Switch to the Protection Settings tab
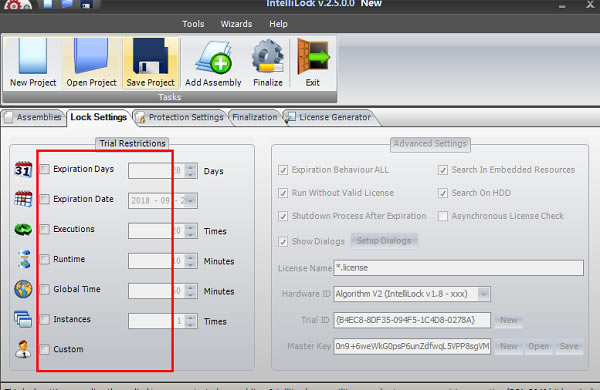600x390 pixels. click(181, 117)
